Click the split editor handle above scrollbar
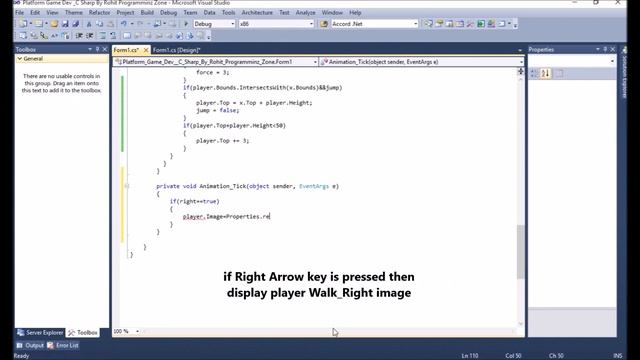The image size is (640, 360). click(x=520, y=71)
